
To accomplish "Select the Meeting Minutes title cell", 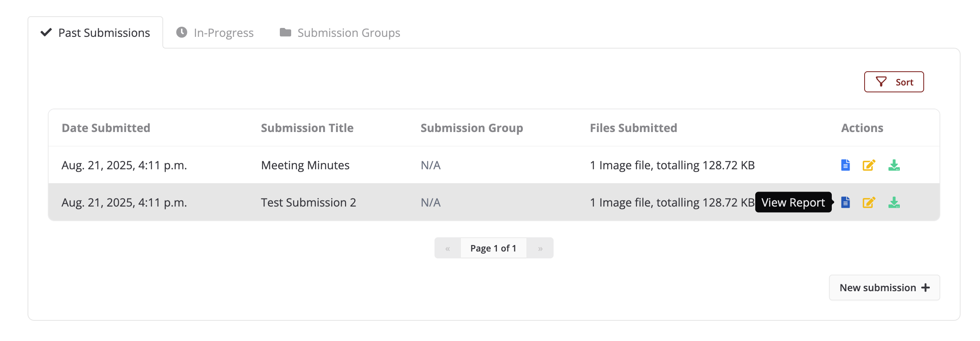I will (x=305, y=165).
